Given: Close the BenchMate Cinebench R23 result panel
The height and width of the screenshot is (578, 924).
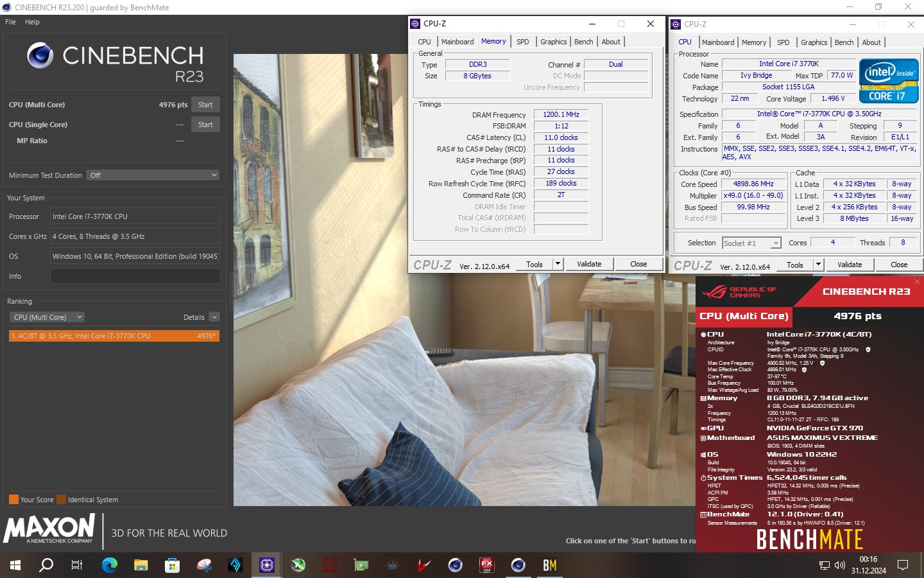Looking at the screenshot, I should coord(917,282).
